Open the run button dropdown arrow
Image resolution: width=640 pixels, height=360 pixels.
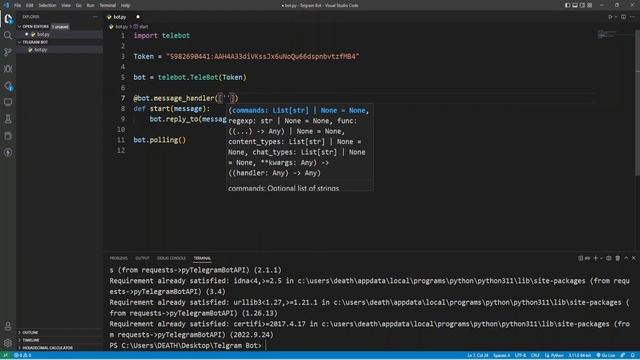(x=616, y=17)
